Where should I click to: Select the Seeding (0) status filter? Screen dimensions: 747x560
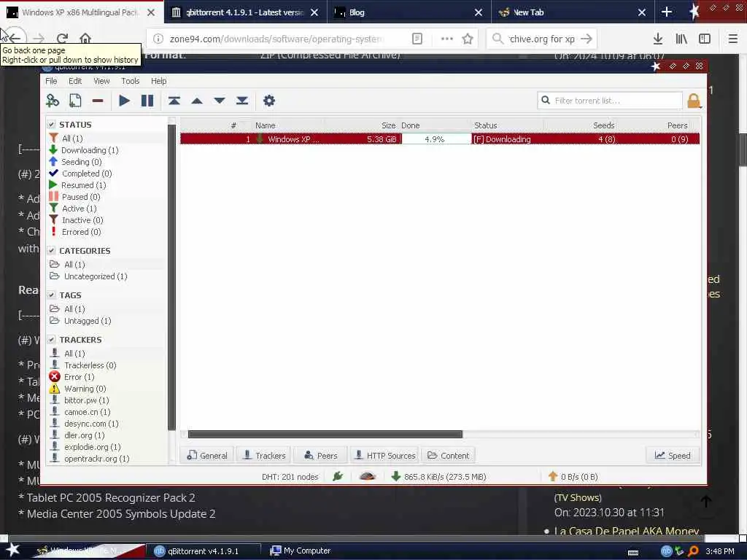click(75, 162)
